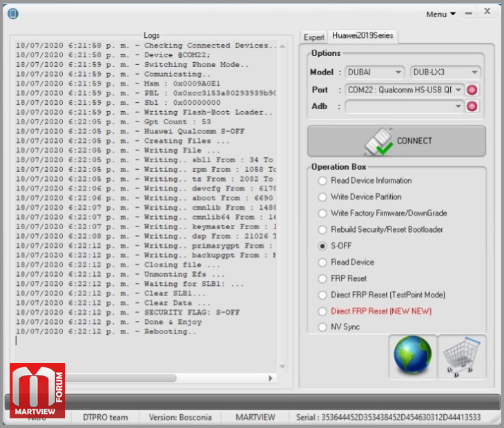
Task: Open the shopping cart button
Action: pyautogui.click(x=462, y=357)
